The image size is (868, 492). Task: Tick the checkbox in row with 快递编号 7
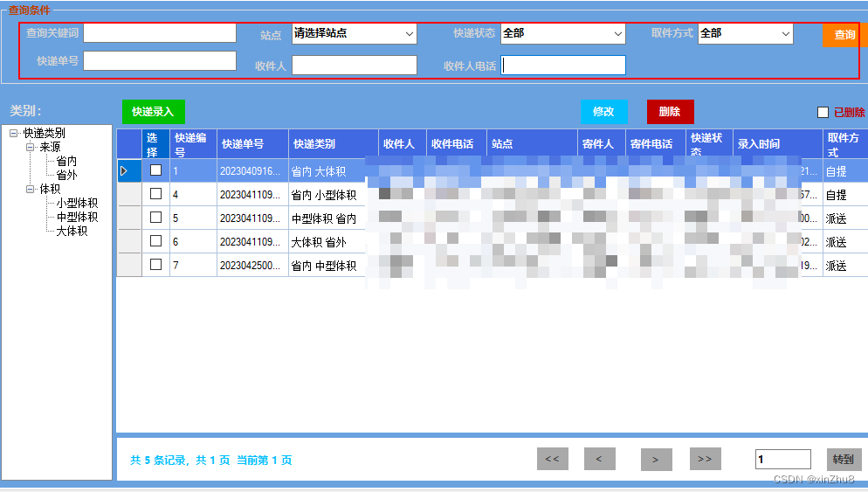click(156, 264)
